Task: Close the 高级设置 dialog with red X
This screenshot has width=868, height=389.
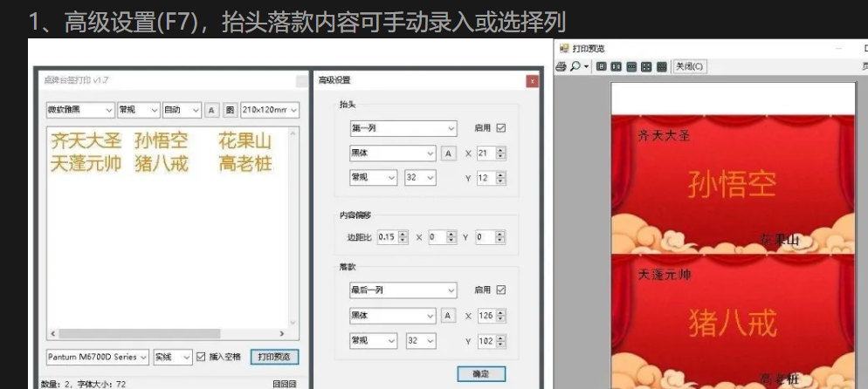Action: click(532, 81)
